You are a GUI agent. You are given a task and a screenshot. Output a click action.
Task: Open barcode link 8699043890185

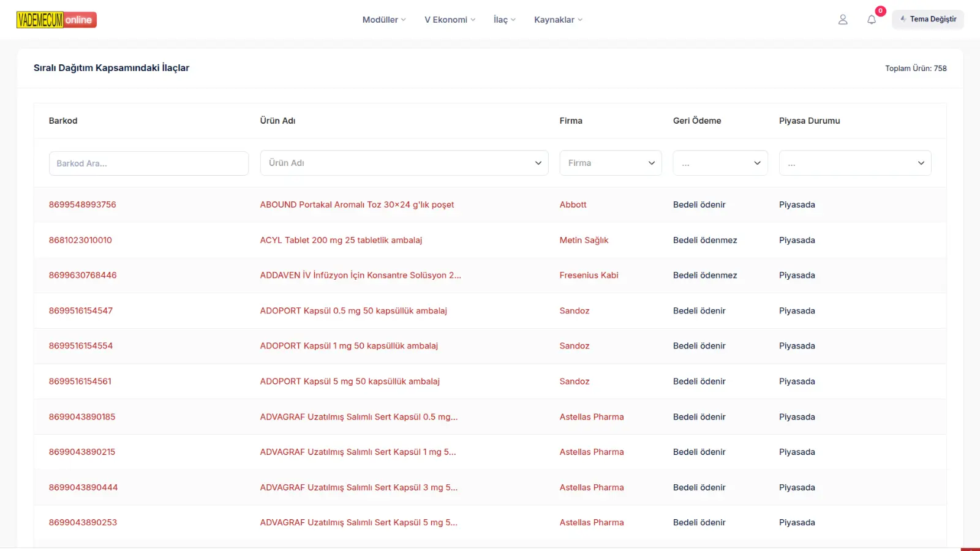[82, 416]
